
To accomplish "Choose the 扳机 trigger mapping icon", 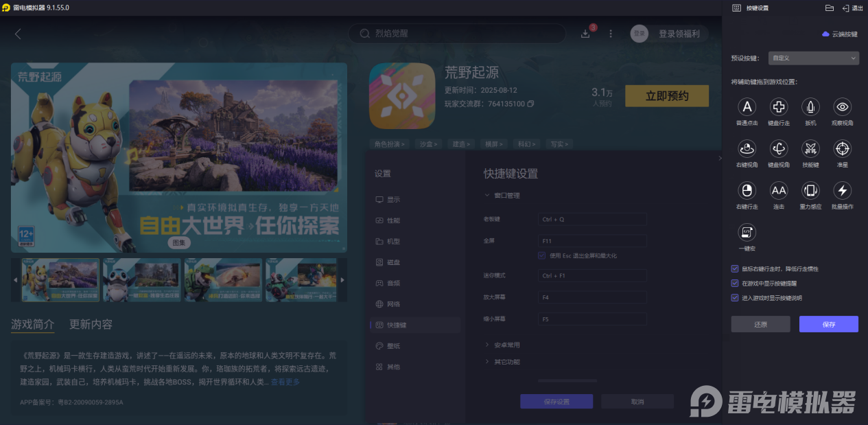I will [810, 108].
